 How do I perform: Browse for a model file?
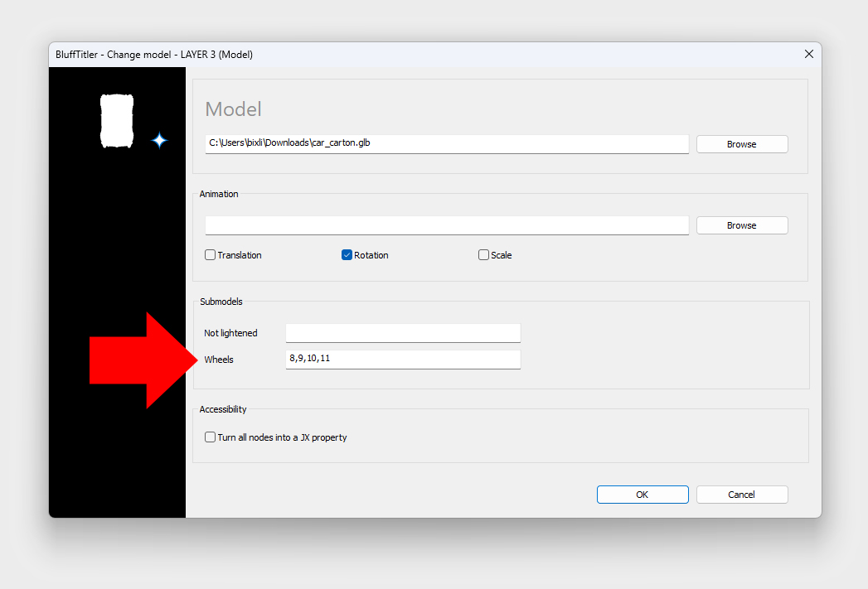tap(741, 144)
